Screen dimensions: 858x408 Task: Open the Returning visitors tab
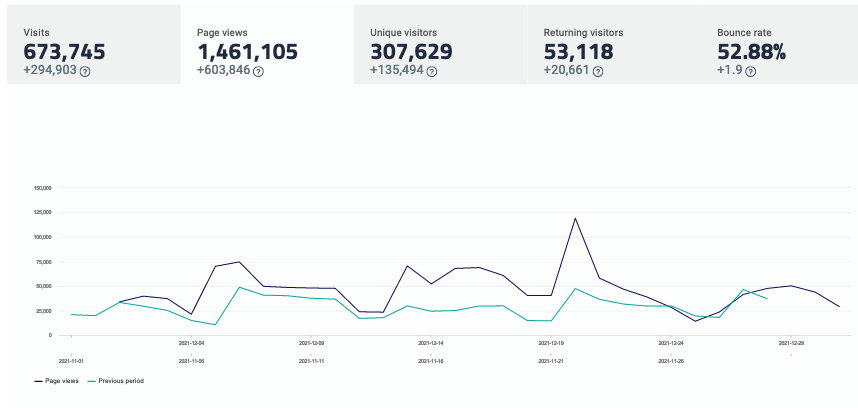tap(614, 45)
